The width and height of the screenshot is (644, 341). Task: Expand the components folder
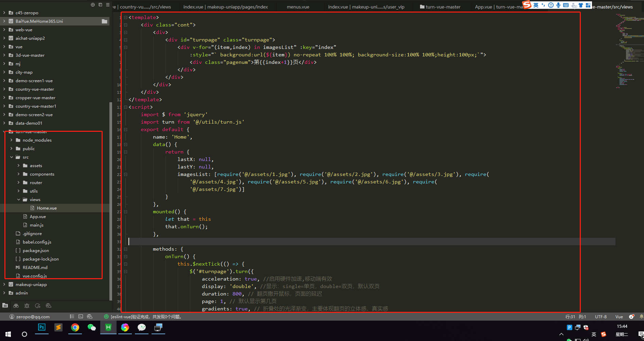pyautogui.click(x=18, y=174)
